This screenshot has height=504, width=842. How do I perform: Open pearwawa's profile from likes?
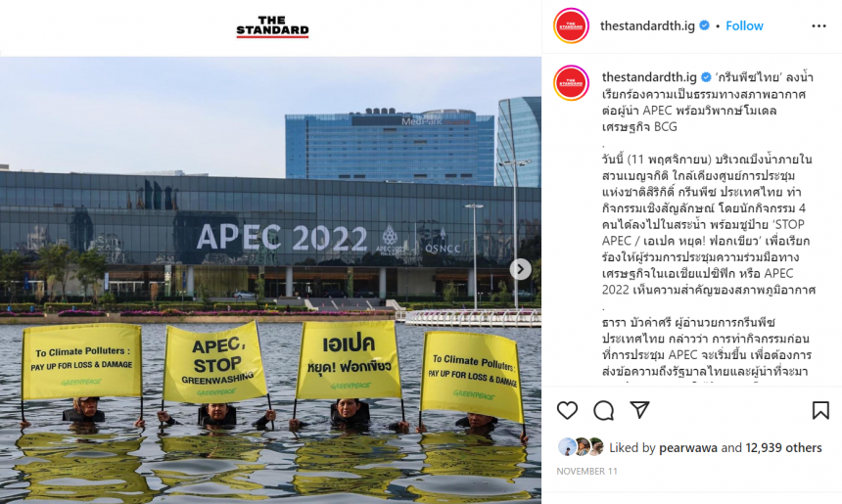(x=688, y=447)
